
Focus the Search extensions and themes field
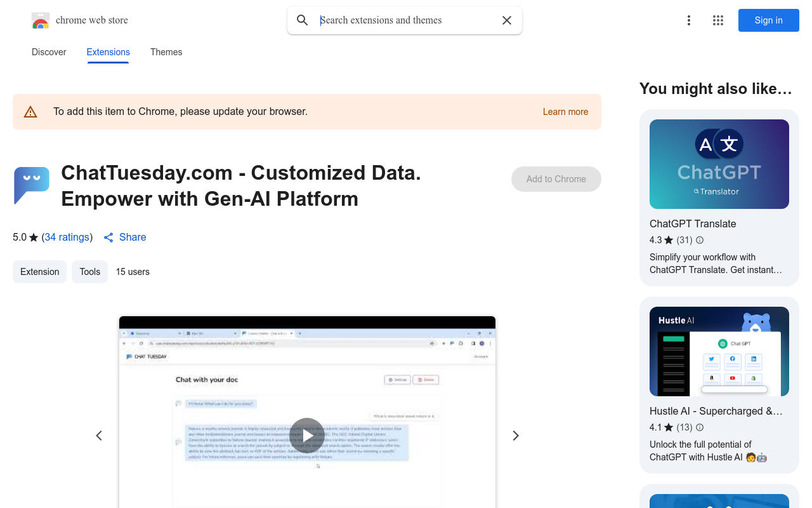point(406,20)
